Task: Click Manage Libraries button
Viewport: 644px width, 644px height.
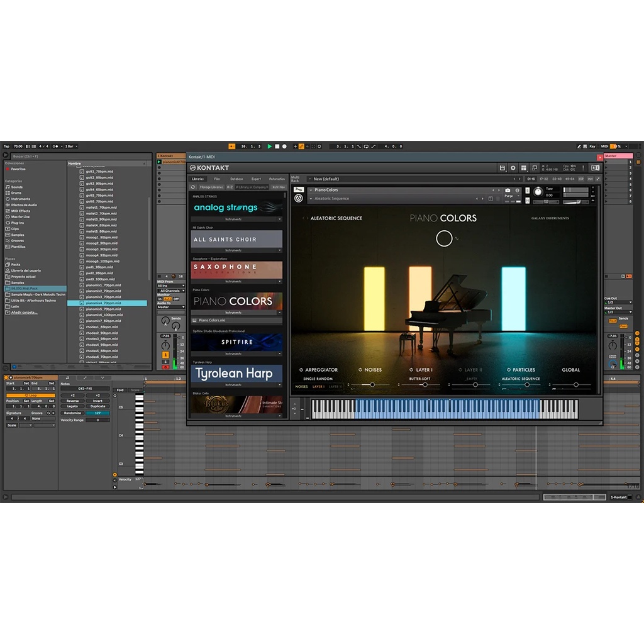Action: (x=211, y=187)
